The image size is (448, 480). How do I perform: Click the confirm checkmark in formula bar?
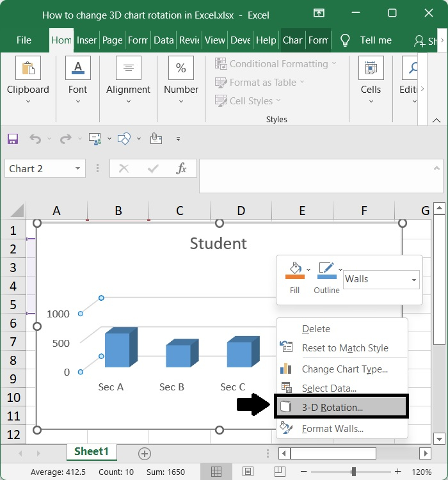153,168
